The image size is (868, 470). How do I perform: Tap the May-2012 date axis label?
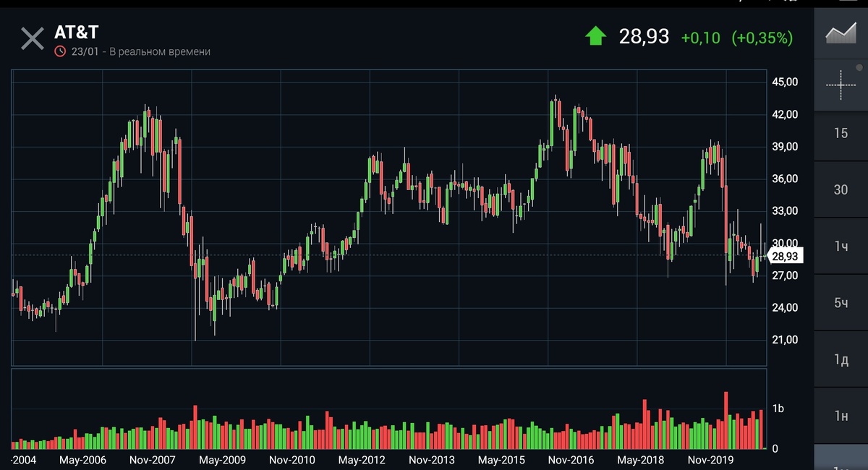click(362, 460)
